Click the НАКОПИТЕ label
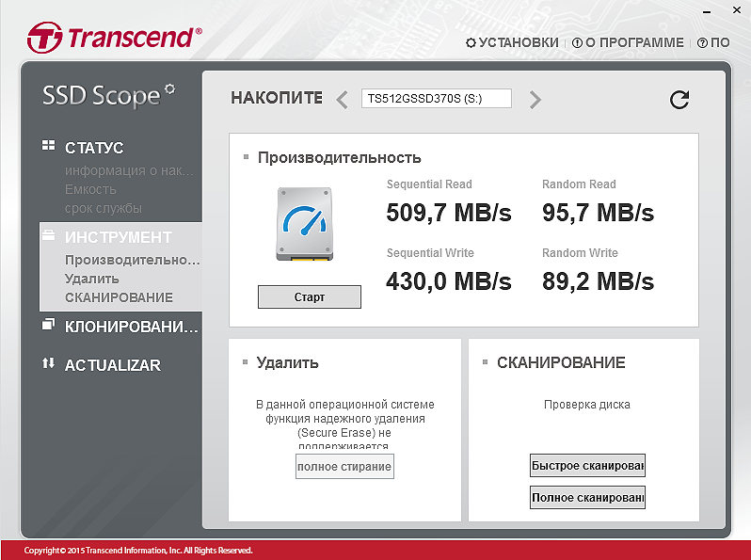 coord(277,98)
